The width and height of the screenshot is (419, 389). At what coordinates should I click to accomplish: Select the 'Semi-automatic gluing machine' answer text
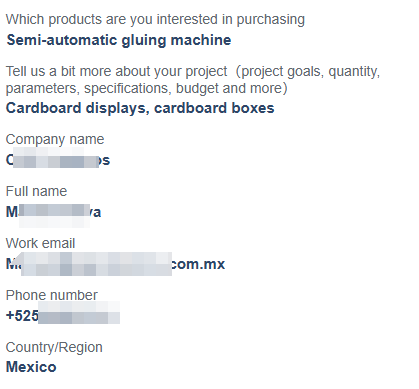(x=119, y=40)
